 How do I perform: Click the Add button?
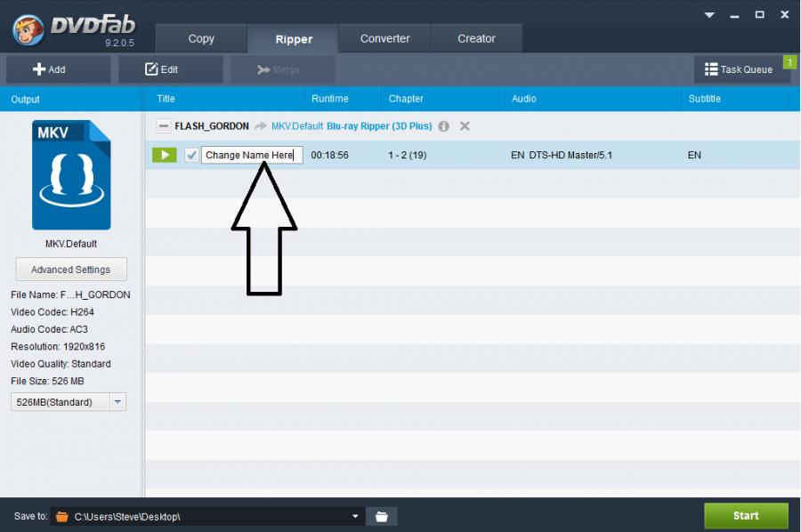(58, 69)
